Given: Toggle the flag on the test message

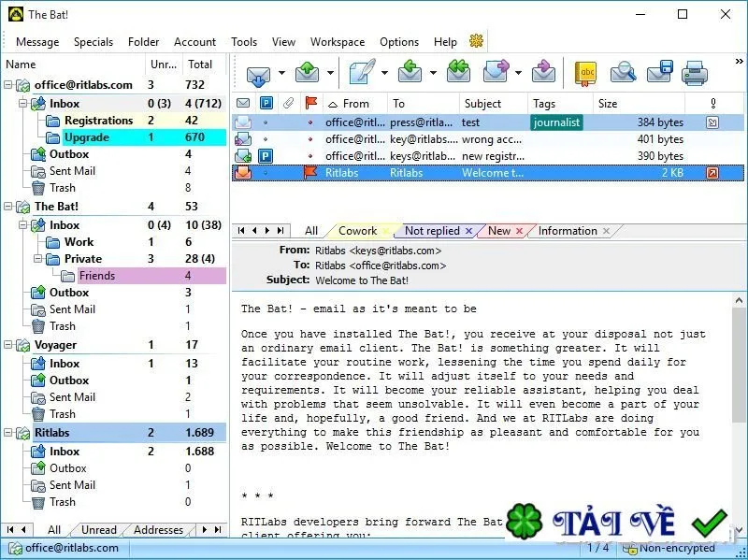Looking at the screenshot, I should click(310, 122).
